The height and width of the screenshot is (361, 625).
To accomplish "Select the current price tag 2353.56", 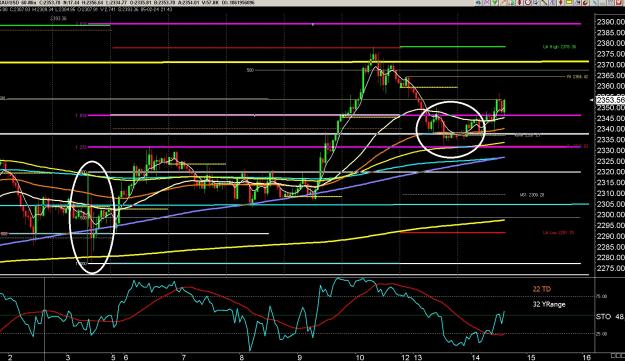I will tap(610, 100).
